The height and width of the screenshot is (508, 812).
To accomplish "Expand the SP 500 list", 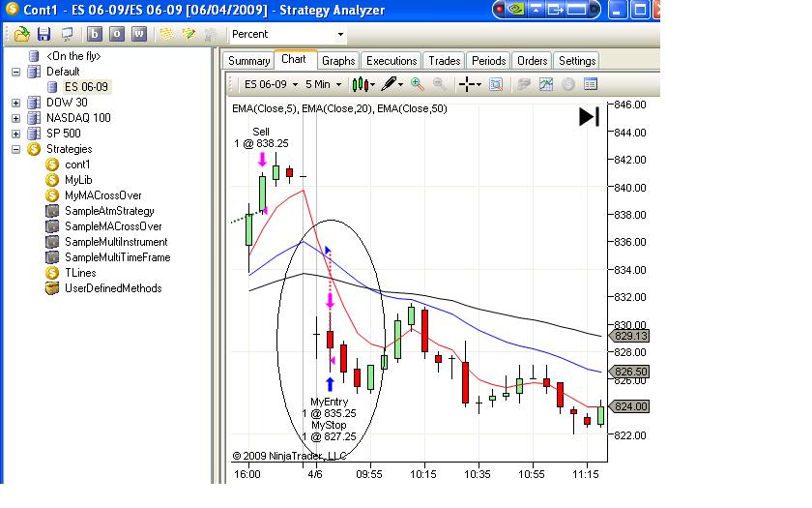I will tap(16, 134).
